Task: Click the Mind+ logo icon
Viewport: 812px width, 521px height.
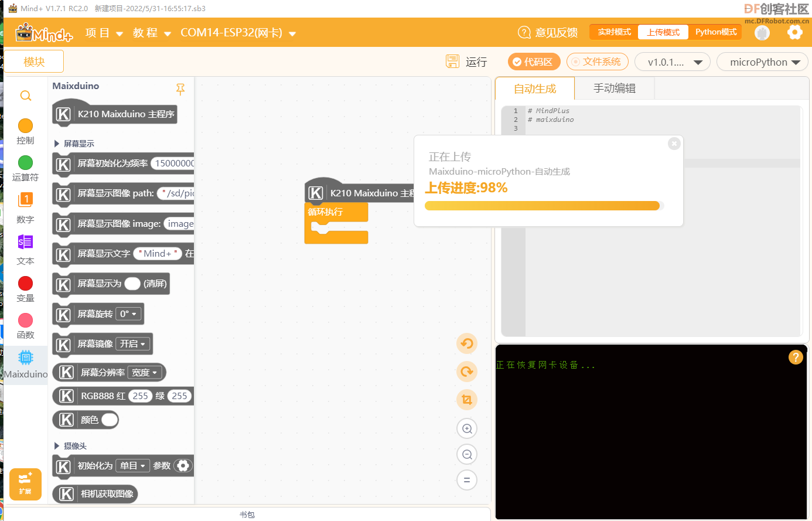Action: point(44,32)
